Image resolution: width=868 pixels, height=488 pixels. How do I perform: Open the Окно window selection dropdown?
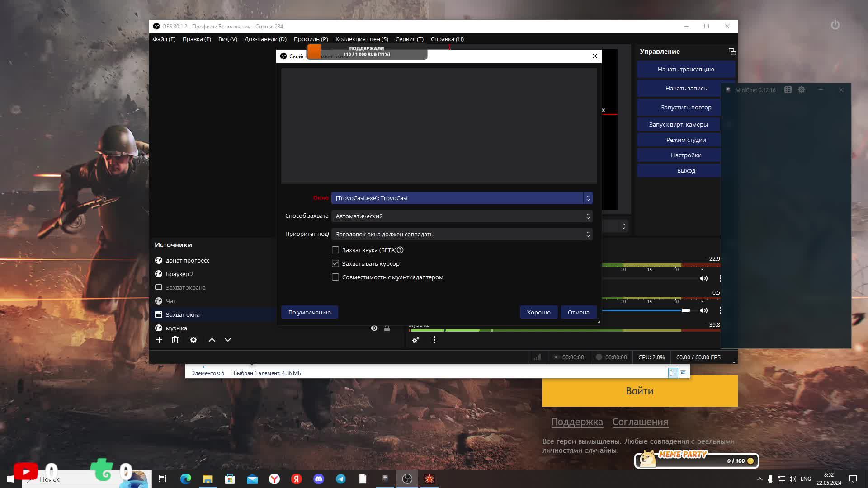click(462, 198)
